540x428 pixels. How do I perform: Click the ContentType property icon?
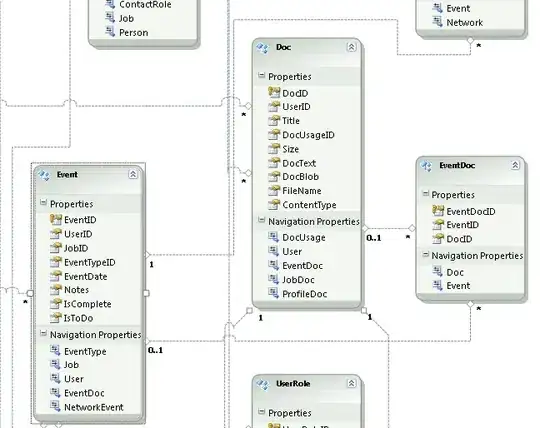(x=274, y=204)
